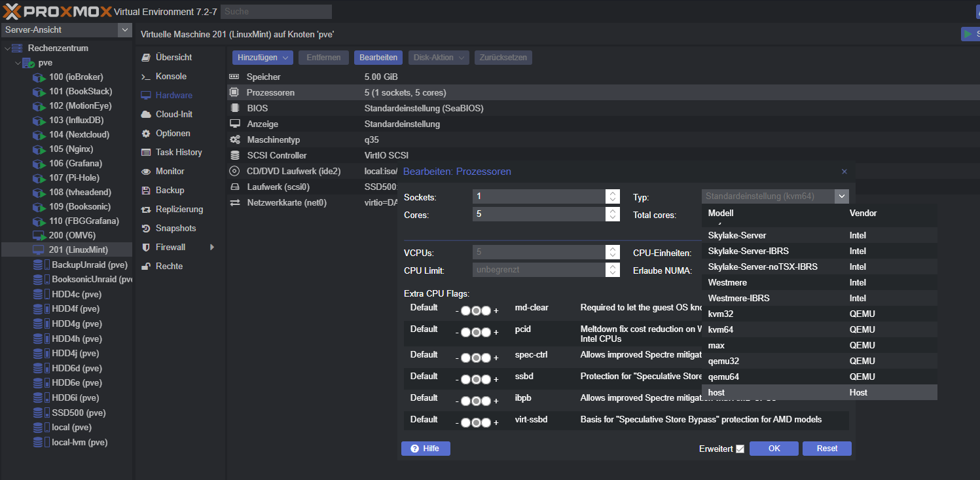Click the Sockets input field
The image size is (980, 480).
(x=539, y=196)
